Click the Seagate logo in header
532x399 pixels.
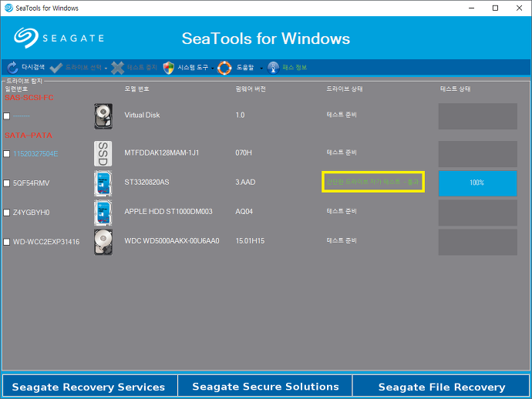(59, 38)
